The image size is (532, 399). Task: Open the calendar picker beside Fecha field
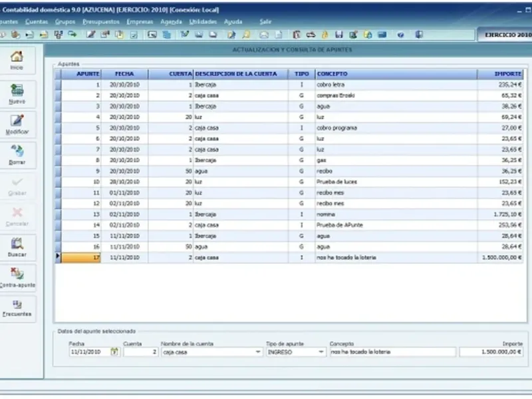(x=114, y=352)
